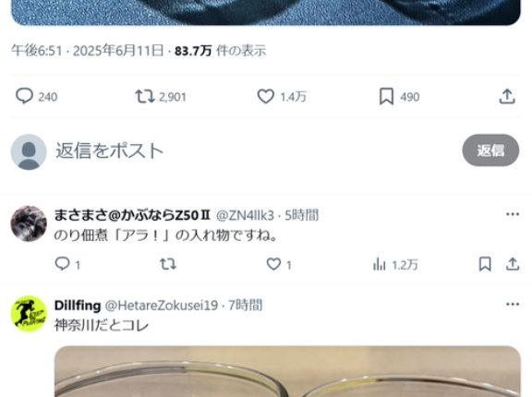Open the @HetareZokusei19 handle link
Image resolution: width=532 pixels, height=397 pixels.
pos(162,305)
